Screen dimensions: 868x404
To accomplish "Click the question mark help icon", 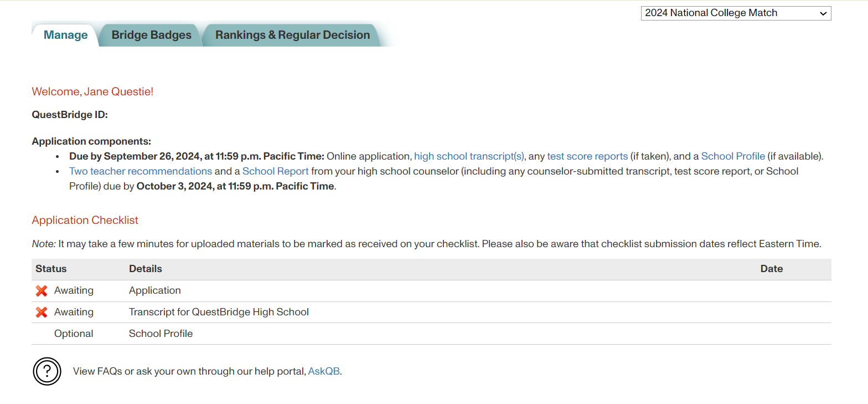I will pos(47,371).
